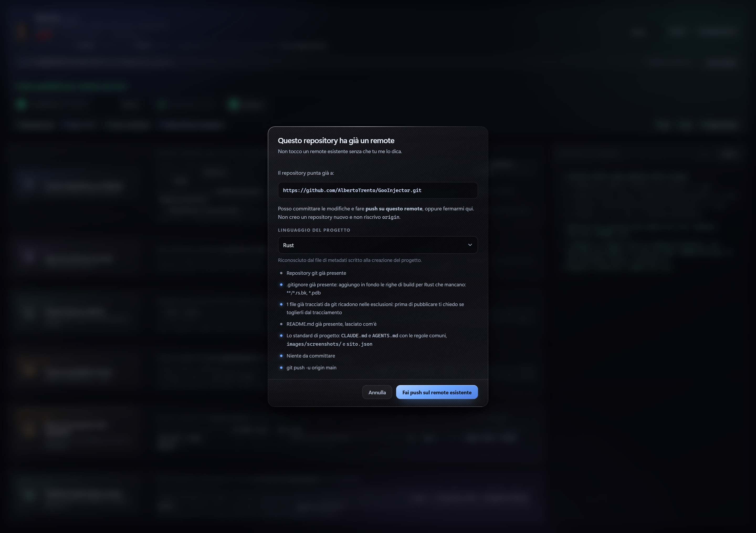
Task: Click 'Non tocco un remote esistente' subtitle
Action: pyautogui.click(x=340, y=152)
